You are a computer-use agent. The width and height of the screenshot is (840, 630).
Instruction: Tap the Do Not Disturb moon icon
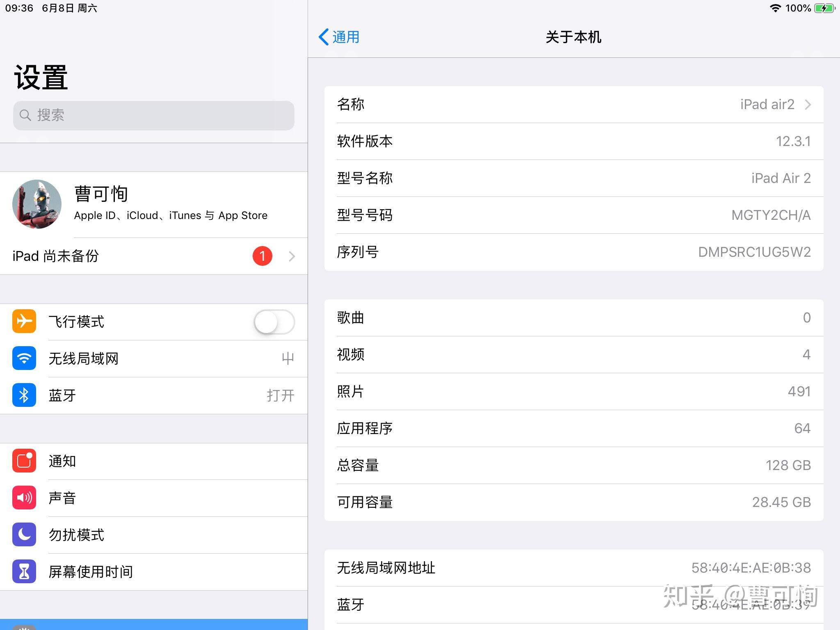click(x=24, y=534)
